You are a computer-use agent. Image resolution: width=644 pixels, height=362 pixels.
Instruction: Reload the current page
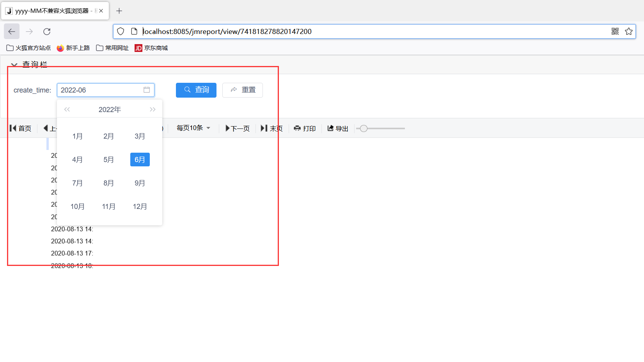point(47,31)
